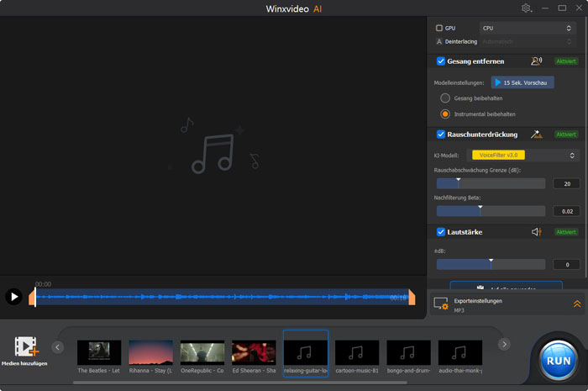This screenshot has height=391, width=588.
Task: Click the Exporteinstellungen monitor gear icon
Action: [x=441, y=304]
